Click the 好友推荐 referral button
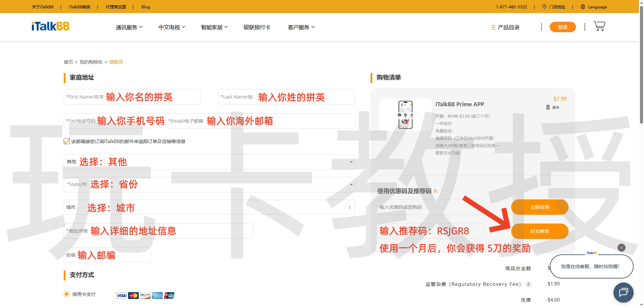Screen dimensions: 644x308 pos(539,231)
